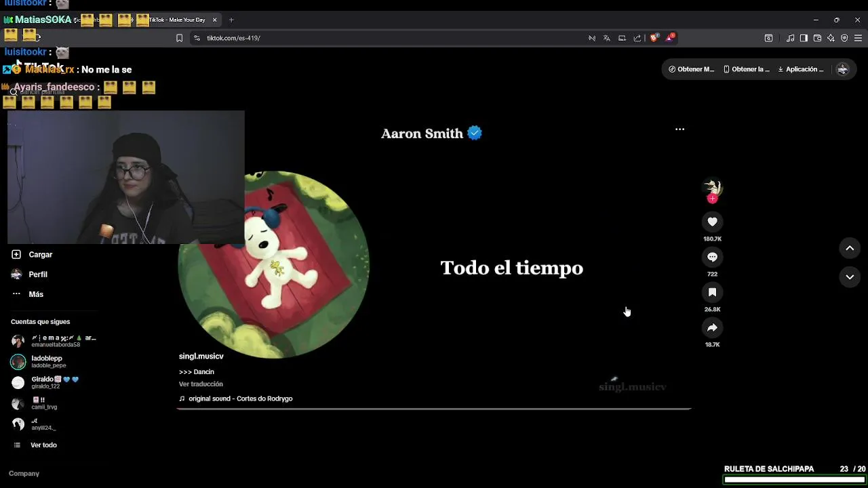Expand the Company footer section

(24, 474)
